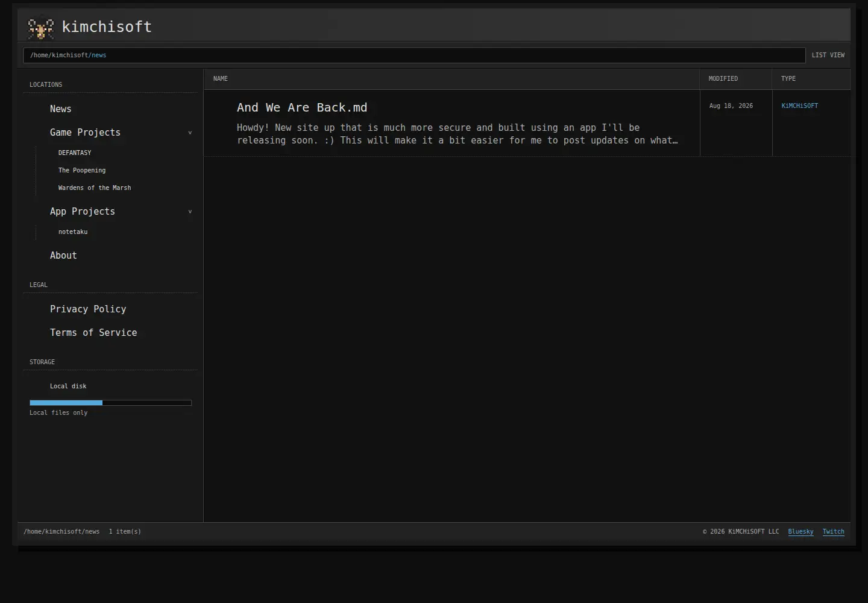Click the status bar /home/kimchisoft/news path

[x=61, y=532]
